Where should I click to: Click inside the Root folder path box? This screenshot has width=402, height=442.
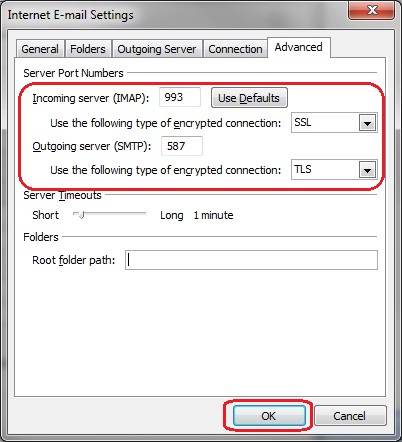pos(251,260)
